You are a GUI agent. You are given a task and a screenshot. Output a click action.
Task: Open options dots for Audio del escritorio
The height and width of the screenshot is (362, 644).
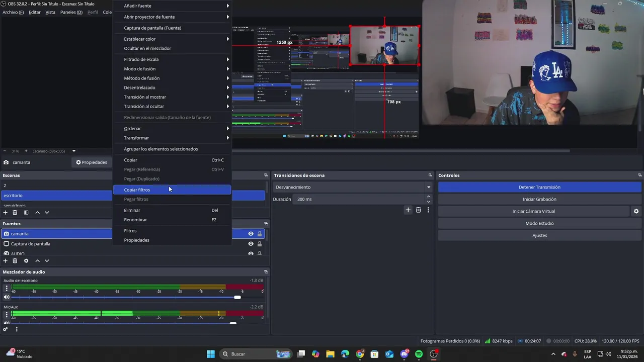point(7,289)
